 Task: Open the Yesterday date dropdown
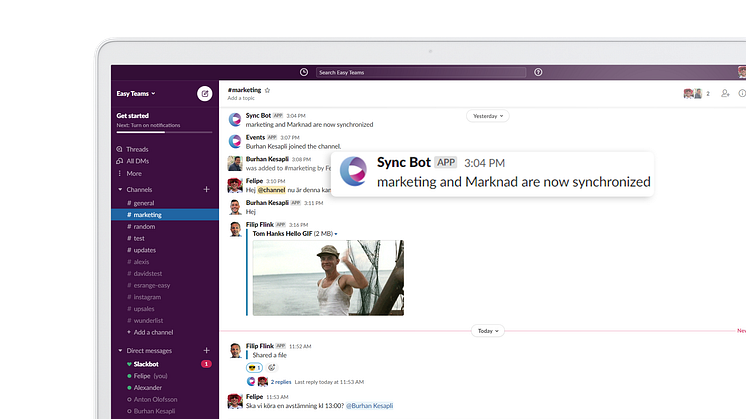488,116
